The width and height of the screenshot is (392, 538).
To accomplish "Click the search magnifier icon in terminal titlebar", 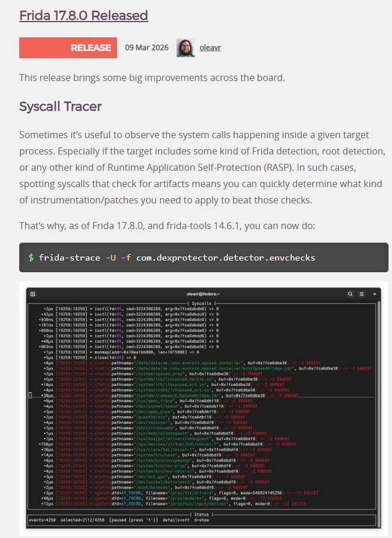I will 350,294.
